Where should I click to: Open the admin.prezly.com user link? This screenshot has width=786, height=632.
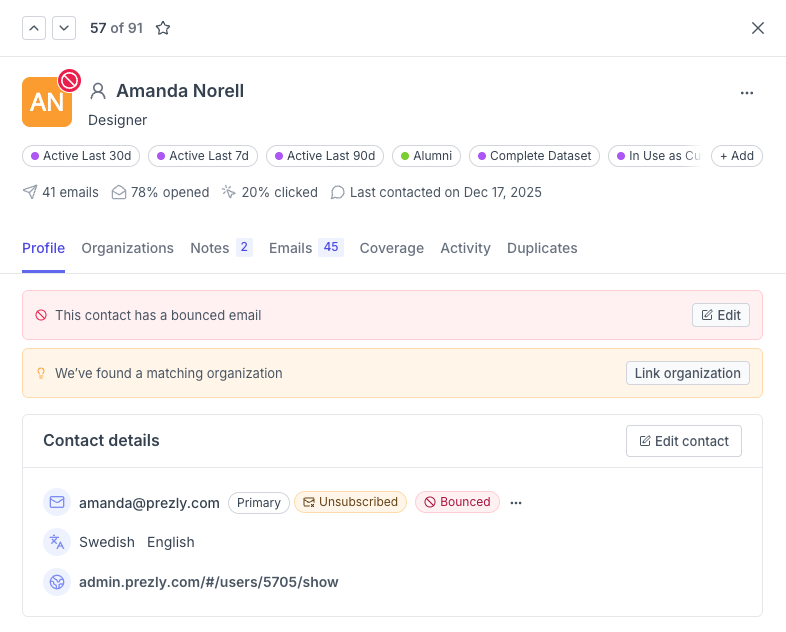209,582
